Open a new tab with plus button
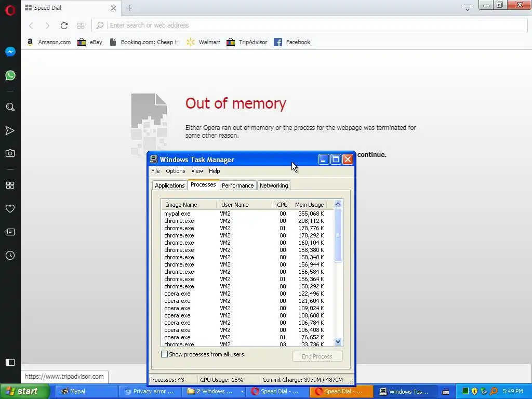The height and width of the screenshot is (399, 532). click(129, 8)
